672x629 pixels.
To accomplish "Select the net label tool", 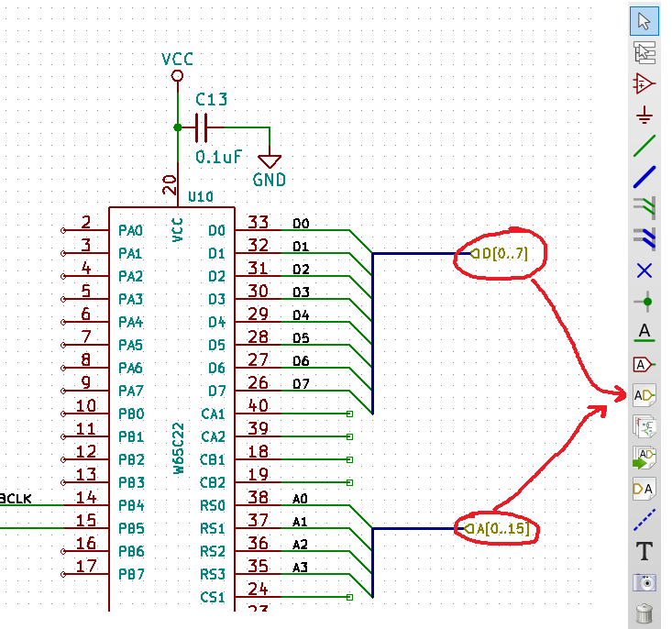I will (644, 332).
